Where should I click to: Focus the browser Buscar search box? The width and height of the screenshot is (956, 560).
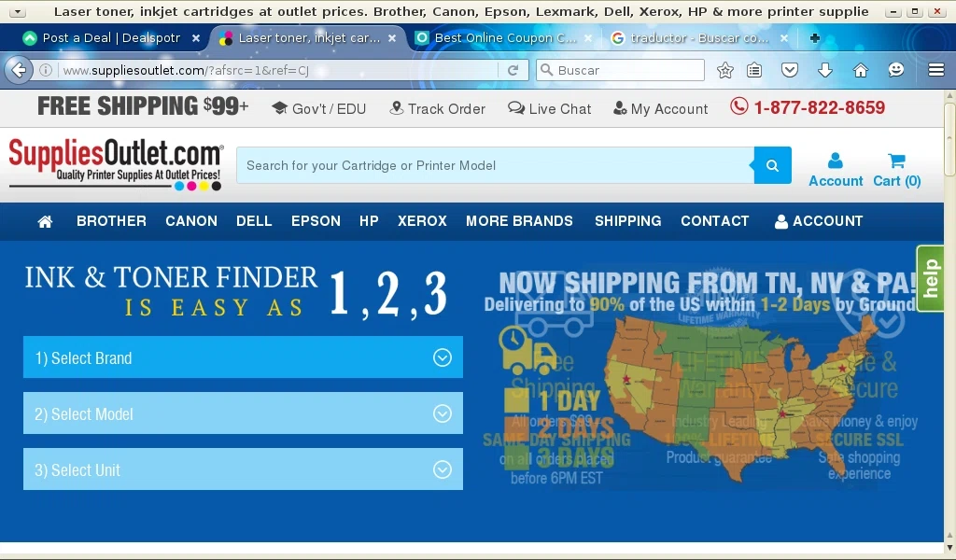coord(620,70)
